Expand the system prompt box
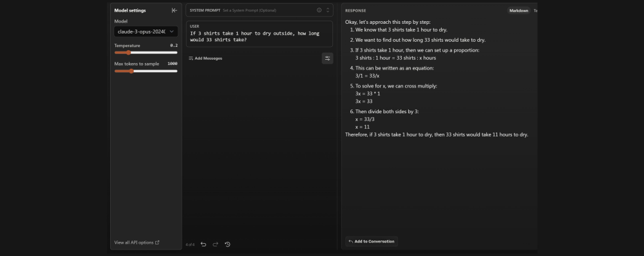 pyautogui.click(x=328, y=10)
